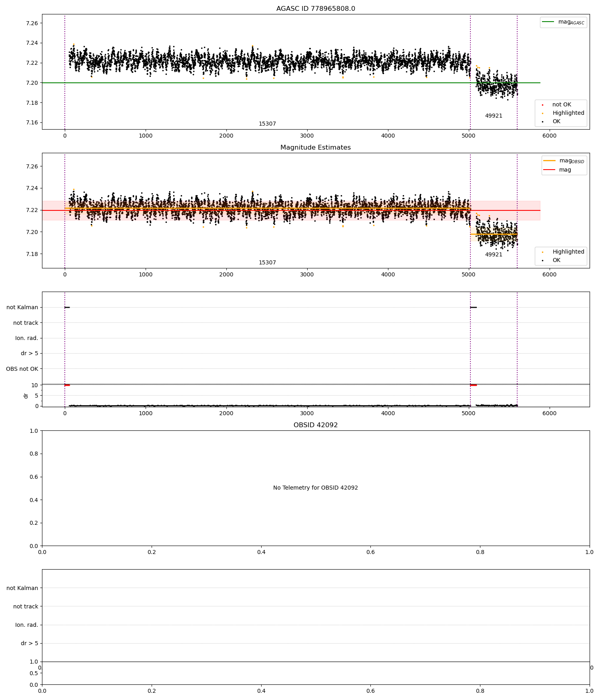Click the 'OK' legend entry in top plot
Viewport: 600px width, 700px height.
tap(551, 122)
